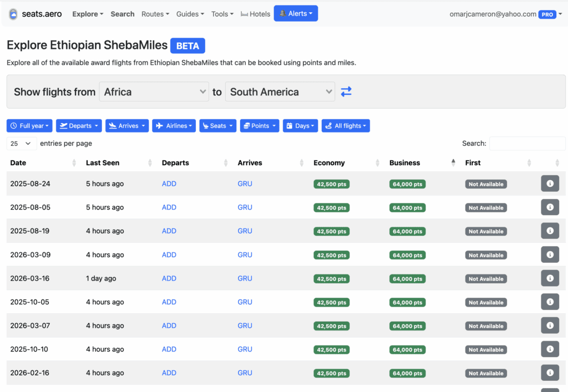
Task: Focus the Search input field
Action: pyautogui.click(x=527, y=144)
